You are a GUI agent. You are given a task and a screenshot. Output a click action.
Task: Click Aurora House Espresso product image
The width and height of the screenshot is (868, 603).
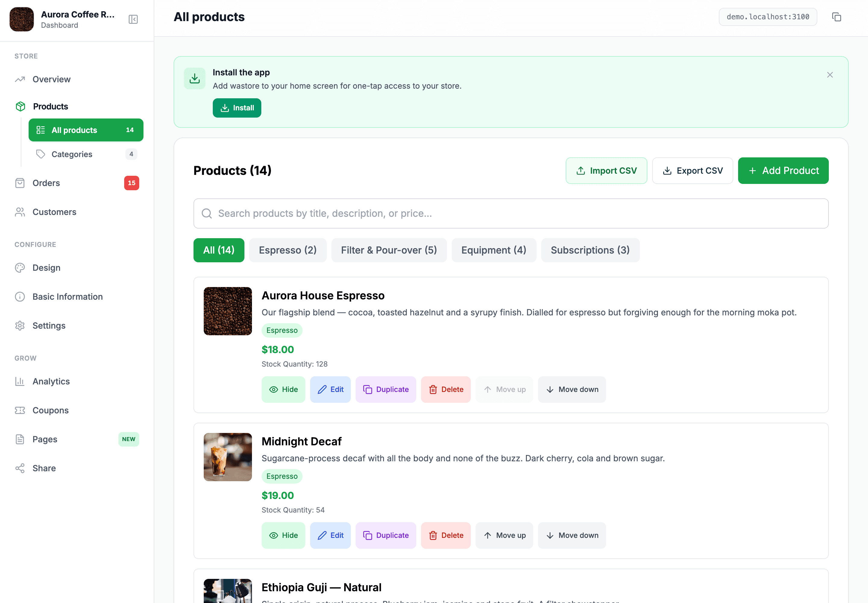(x=228, y=311)
